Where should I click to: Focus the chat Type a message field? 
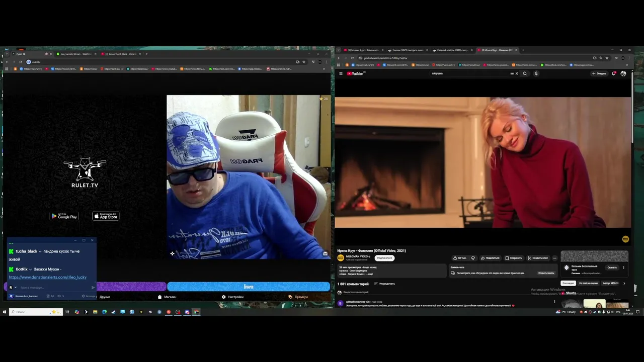click(53, 288)
